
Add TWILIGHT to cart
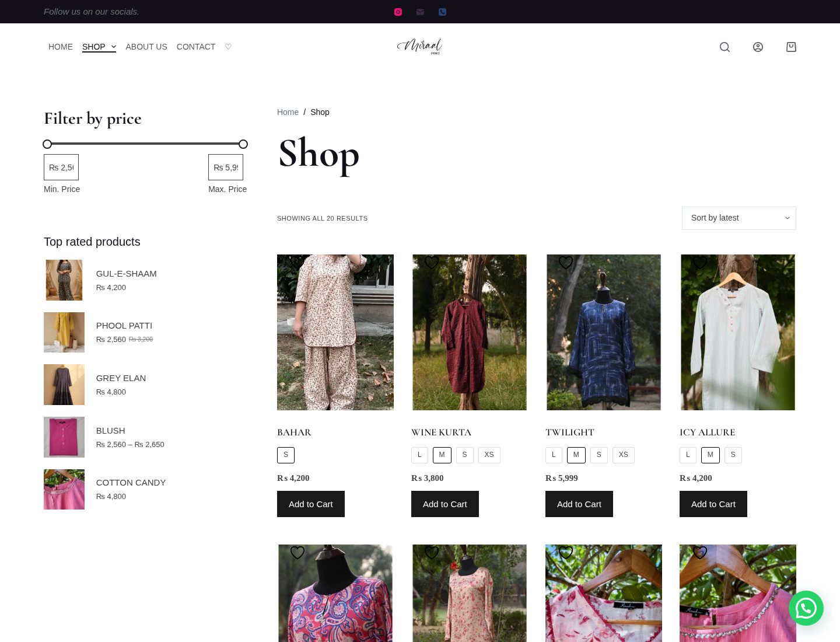(579, 504)
